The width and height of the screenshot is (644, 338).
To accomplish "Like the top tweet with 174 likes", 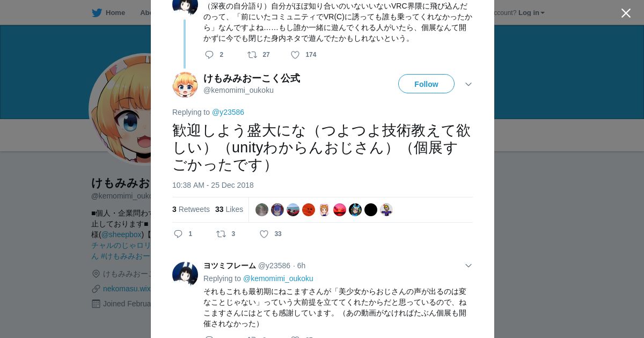I will 295,55.
